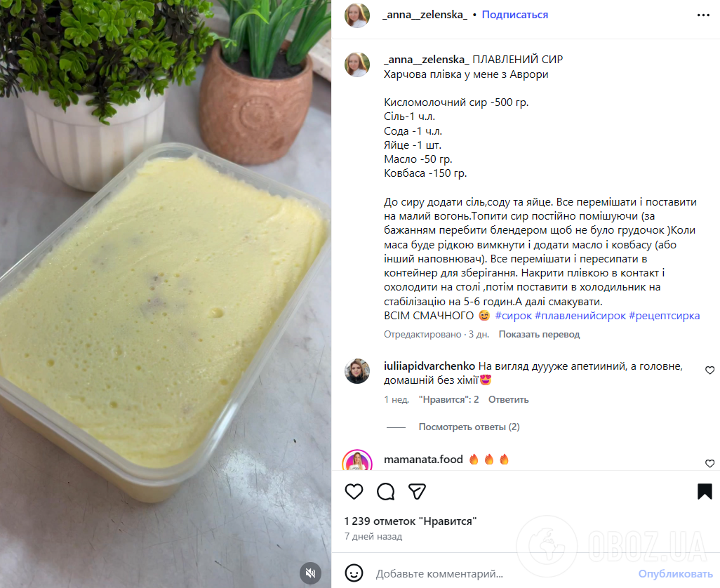Open comments with speech bubble icon
Image resolution: width=720 pixels, height=588 pixels.
click(x=385, y=492)
